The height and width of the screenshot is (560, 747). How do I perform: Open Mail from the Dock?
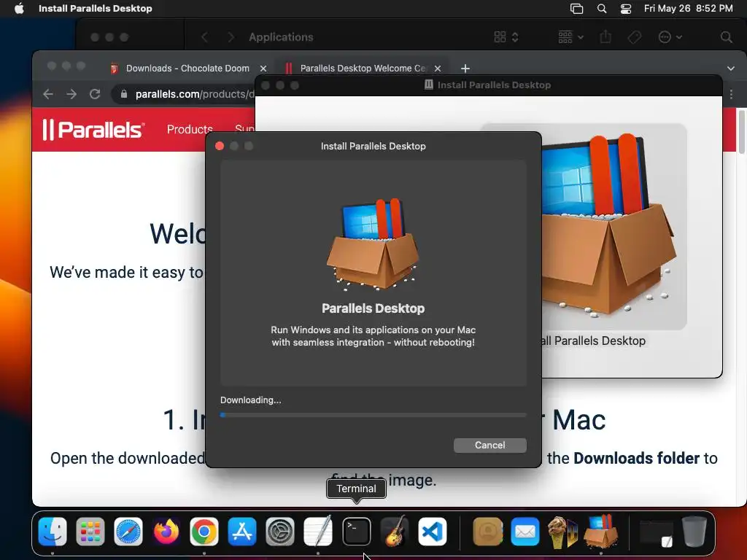525,532
